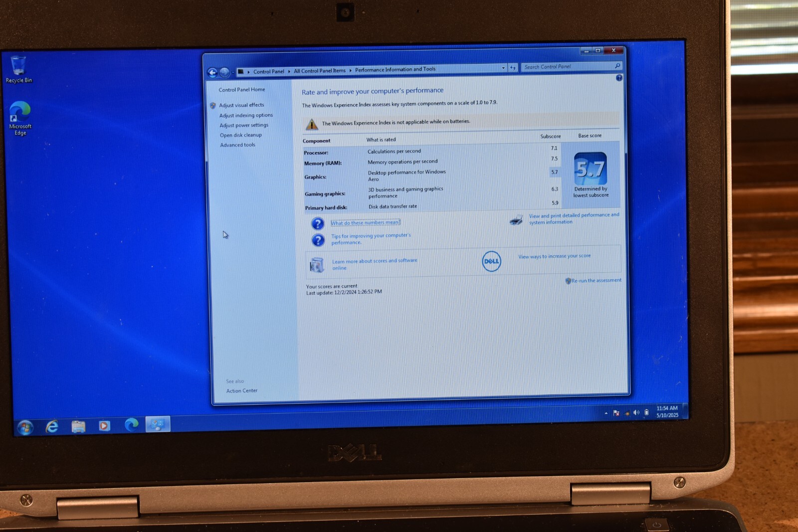Click View ways to increase your score

(554, 256)
